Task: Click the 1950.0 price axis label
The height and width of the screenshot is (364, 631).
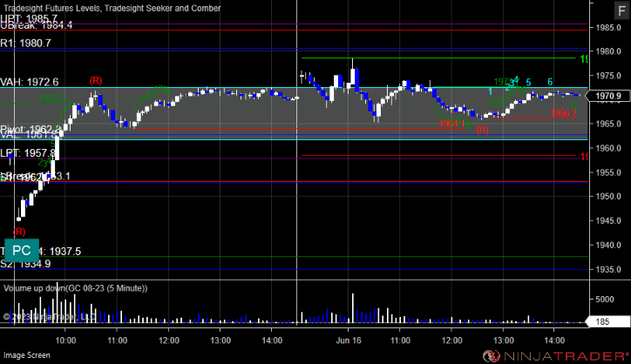Action: 607,197
